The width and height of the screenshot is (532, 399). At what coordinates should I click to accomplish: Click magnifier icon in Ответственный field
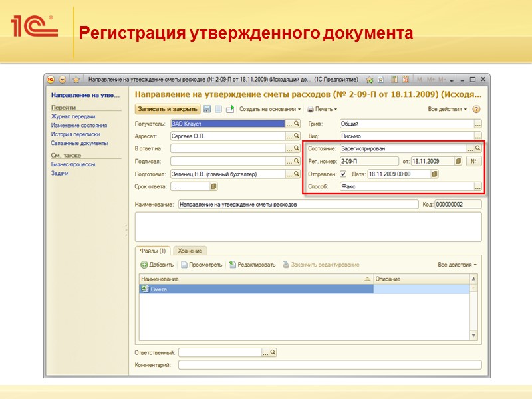click(x=273, y=352)
